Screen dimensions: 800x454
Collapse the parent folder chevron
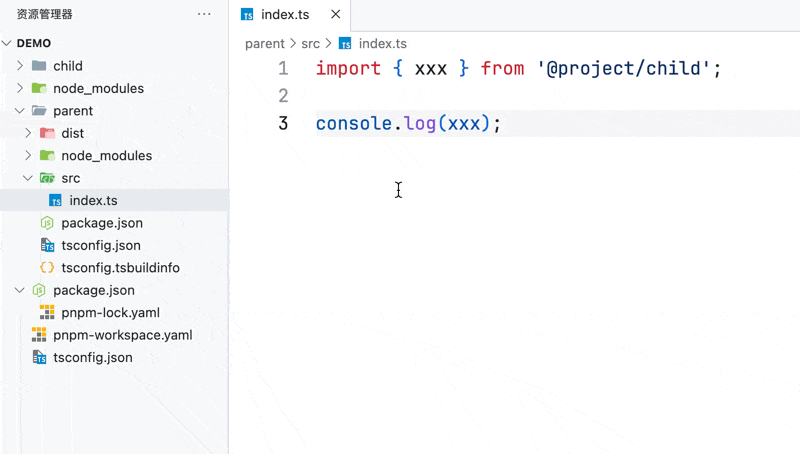click(20, 111)
